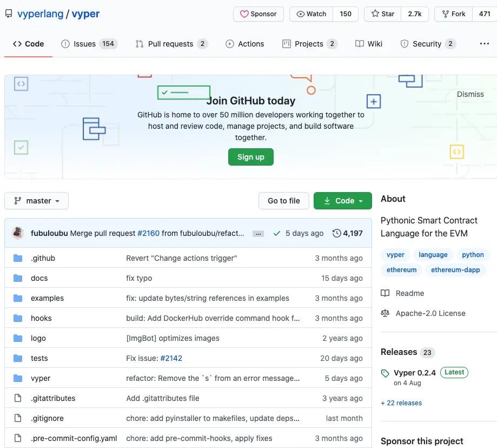Image resolution: width=497 pixels, height=448 pixels.
Task: Expand the three-dot more tabs menu
Action: [x=485, y=44]
